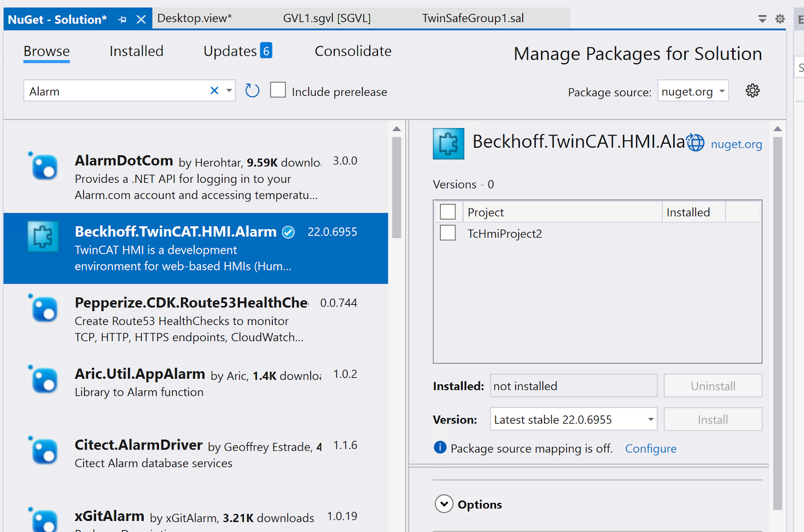804x532 pixels.
Task: Clear the Alarm search text
Action: coord(214,90)
